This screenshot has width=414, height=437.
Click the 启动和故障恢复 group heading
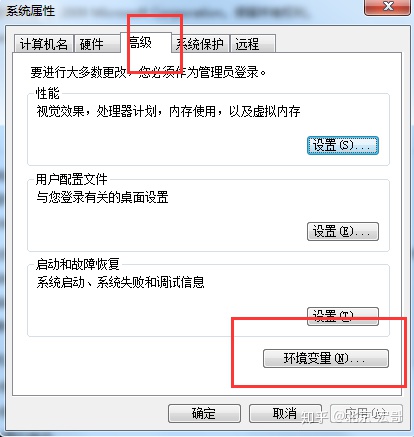(77, 264)
